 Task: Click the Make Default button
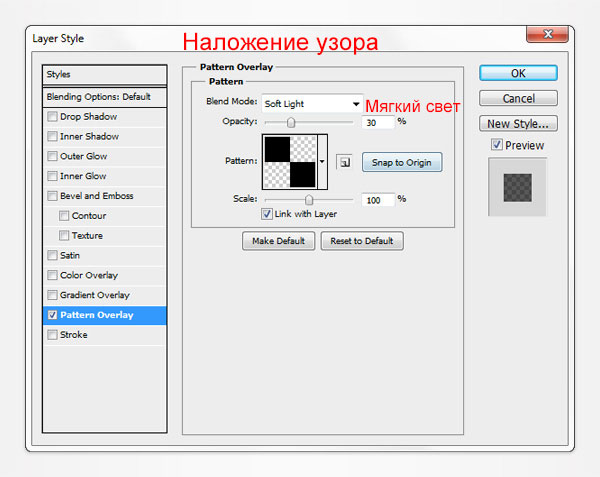point(279,241)
